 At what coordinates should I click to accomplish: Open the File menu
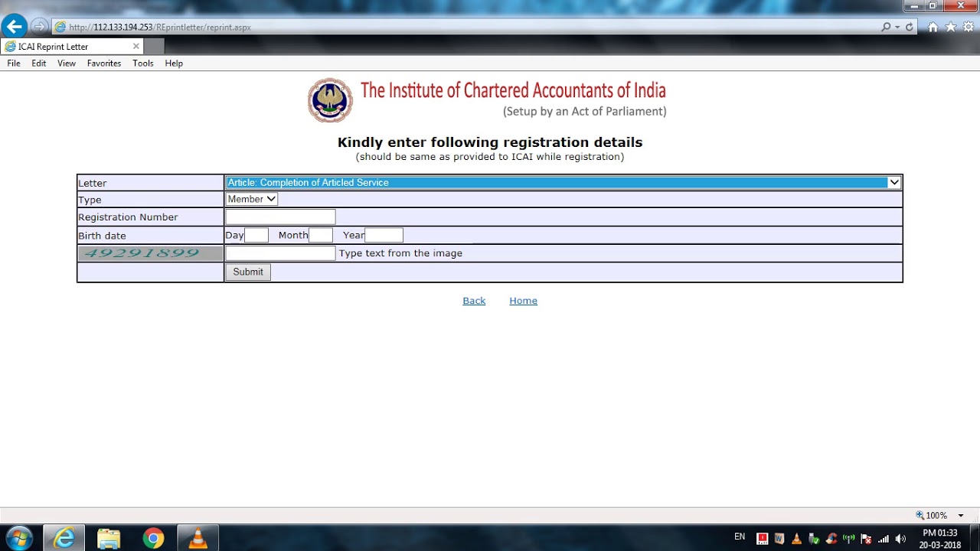[x=14, y=64]
